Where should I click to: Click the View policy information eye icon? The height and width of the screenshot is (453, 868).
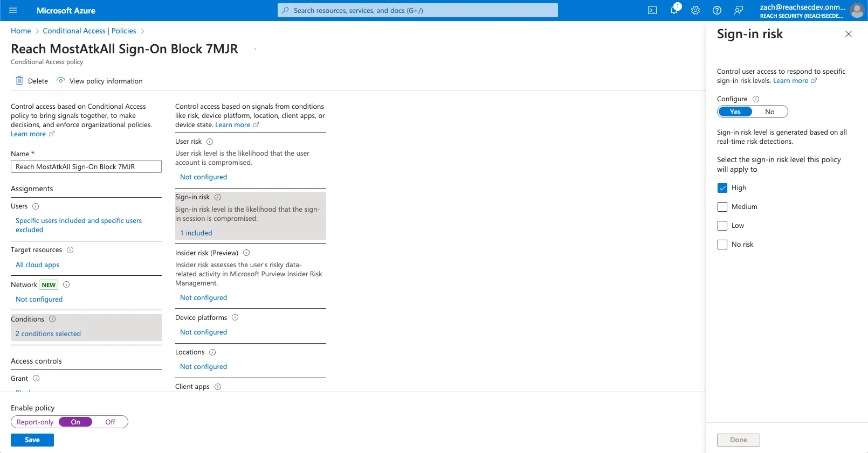[61, 81]
